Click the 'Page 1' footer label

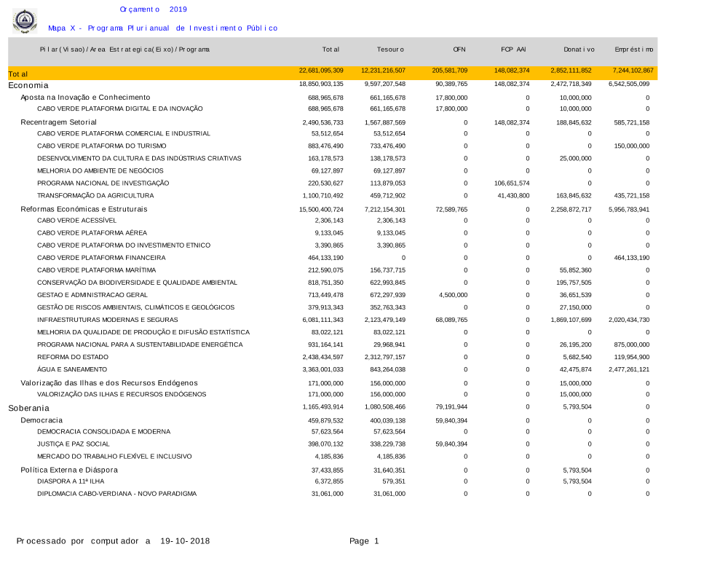(364, 541)
